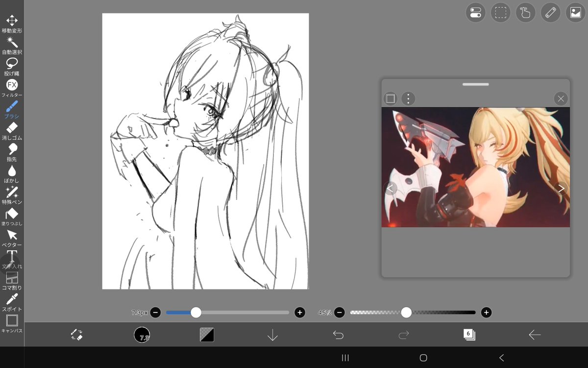Open the キャンバス canvas tool

point(12,323)
